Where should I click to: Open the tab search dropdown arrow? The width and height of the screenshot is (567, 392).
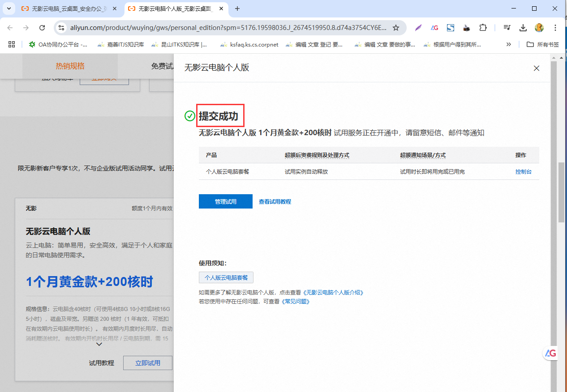(9, 9)
